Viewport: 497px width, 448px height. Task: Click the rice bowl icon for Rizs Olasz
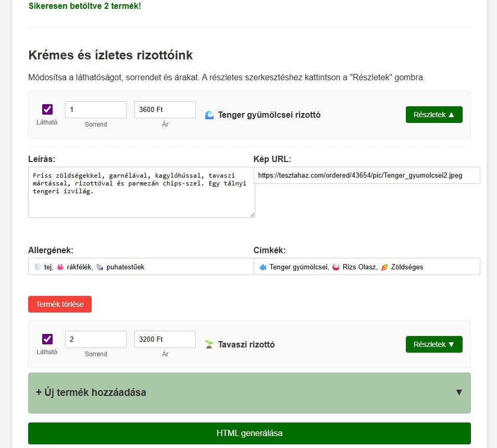point(336,267)
